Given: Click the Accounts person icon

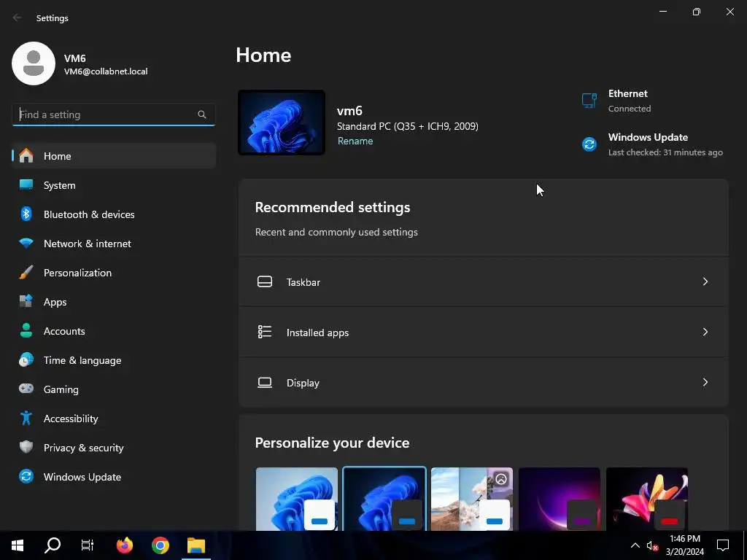Looking at the screenshot, I should [26, 330].
